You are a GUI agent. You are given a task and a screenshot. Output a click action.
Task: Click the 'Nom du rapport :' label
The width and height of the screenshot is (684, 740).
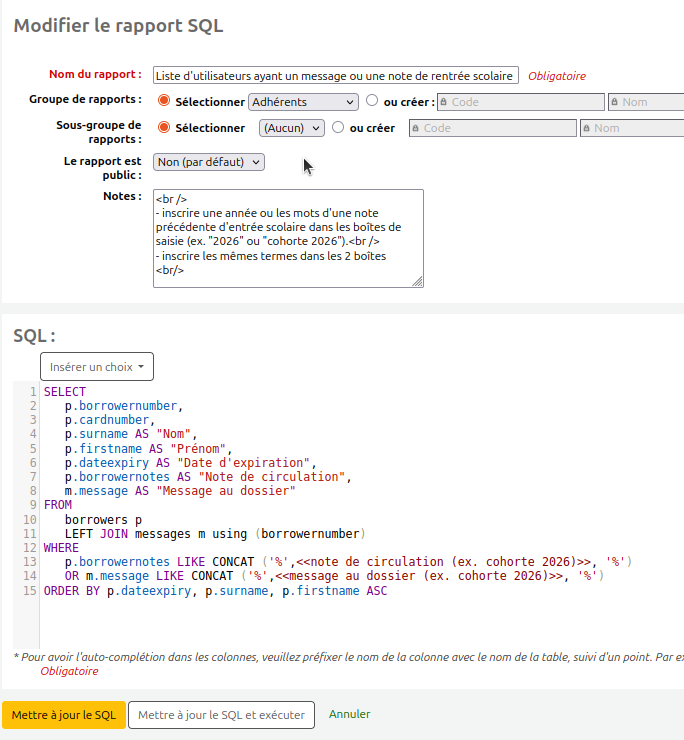pyautogui.click(x=95, y=74)
